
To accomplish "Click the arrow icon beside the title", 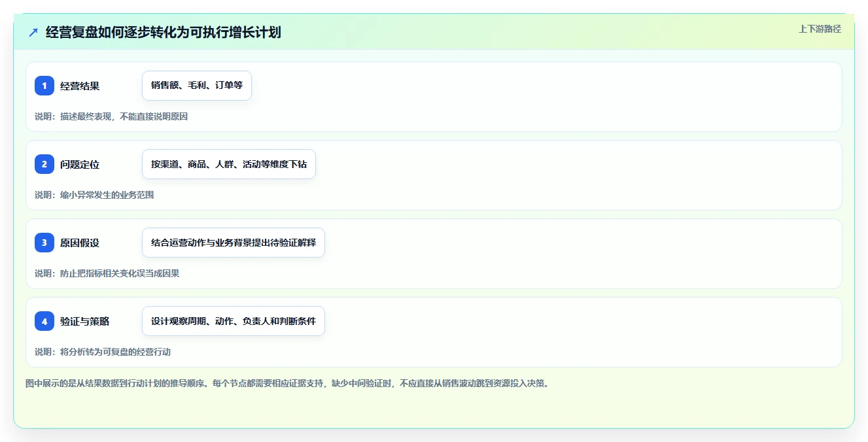I will (x=33, y=32).
